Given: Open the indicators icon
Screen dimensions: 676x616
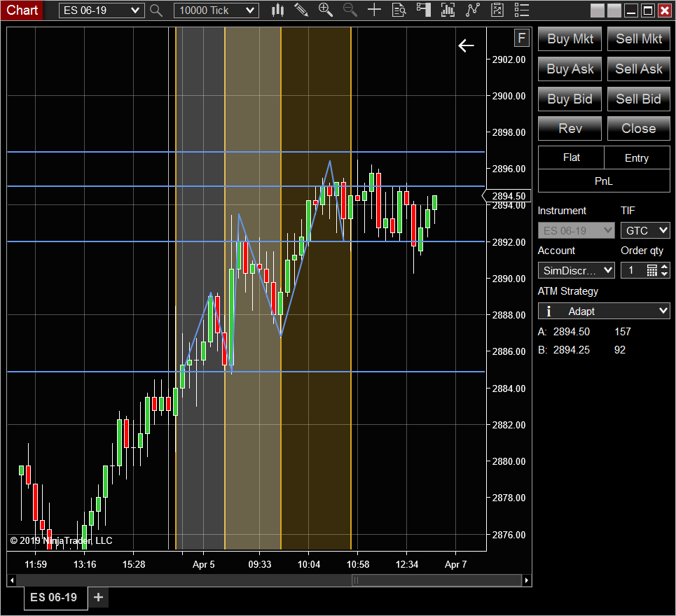Looking at the screenshot, I should 473,10.
